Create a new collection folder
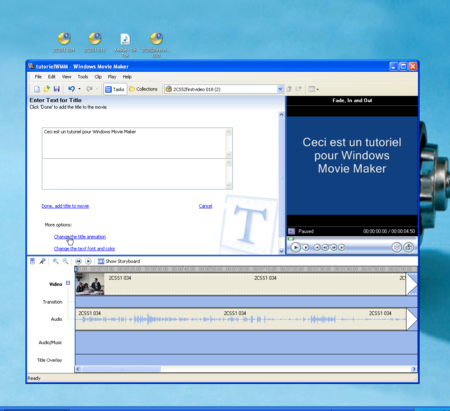 click(299, 89)
